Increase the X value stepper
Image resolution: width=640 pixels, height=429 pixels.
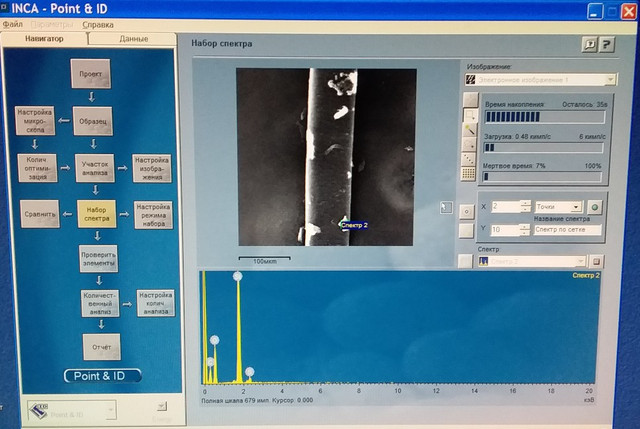pos(526,203)
